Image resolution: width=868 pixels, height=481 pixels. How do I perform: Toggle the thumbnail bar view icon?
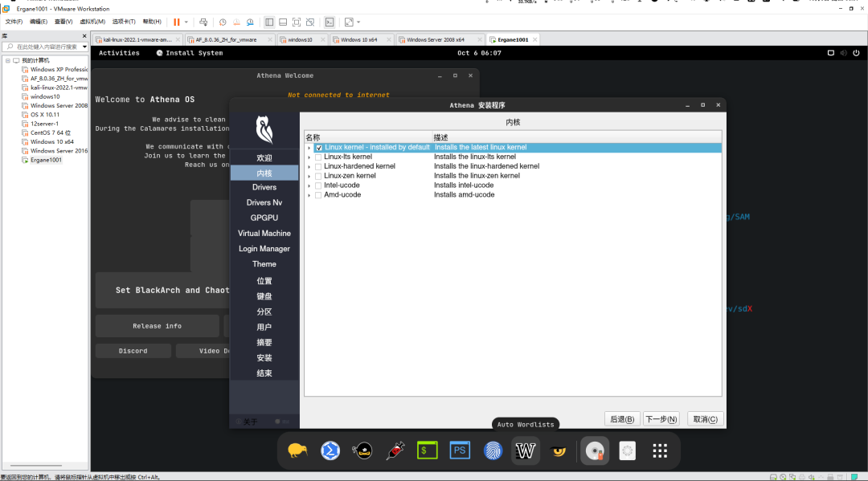point(283,22)
